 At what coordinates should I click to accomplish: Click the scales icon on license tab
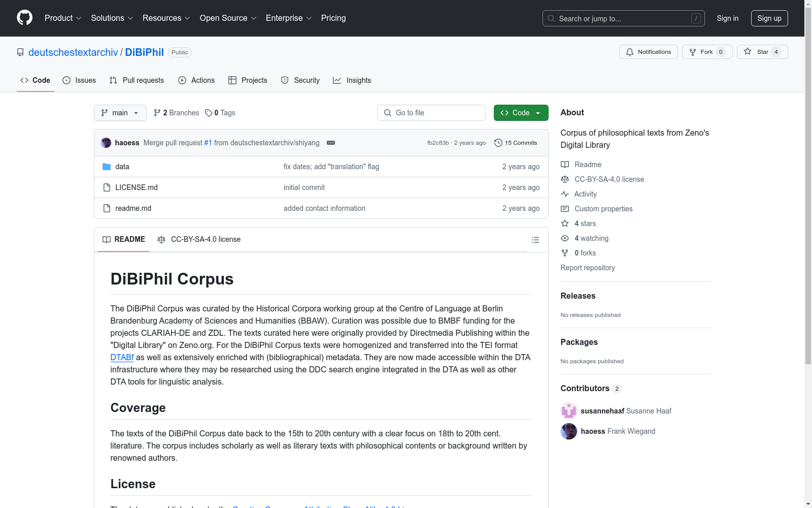161,240
